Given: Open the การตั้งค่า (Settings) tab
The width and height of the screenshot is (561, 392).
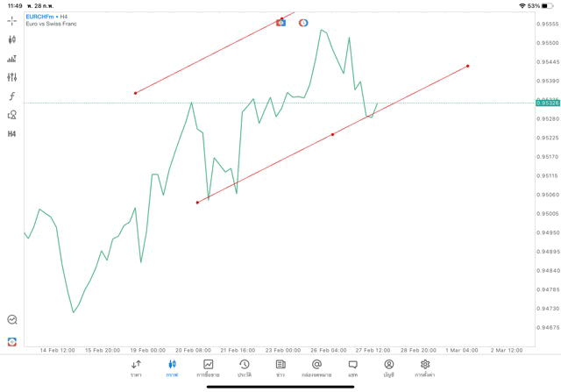Looking at the screenshot, I should pos(425,367).
